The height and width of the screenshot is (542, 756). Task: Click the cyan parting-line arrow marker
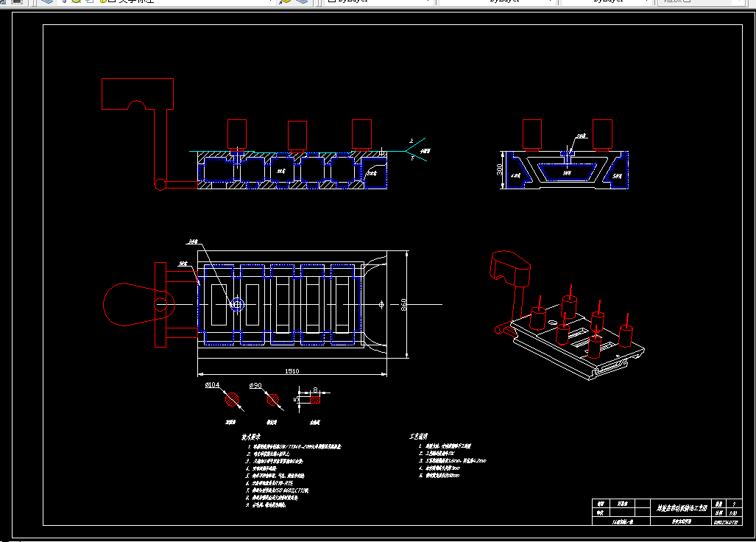click(416, 149)
